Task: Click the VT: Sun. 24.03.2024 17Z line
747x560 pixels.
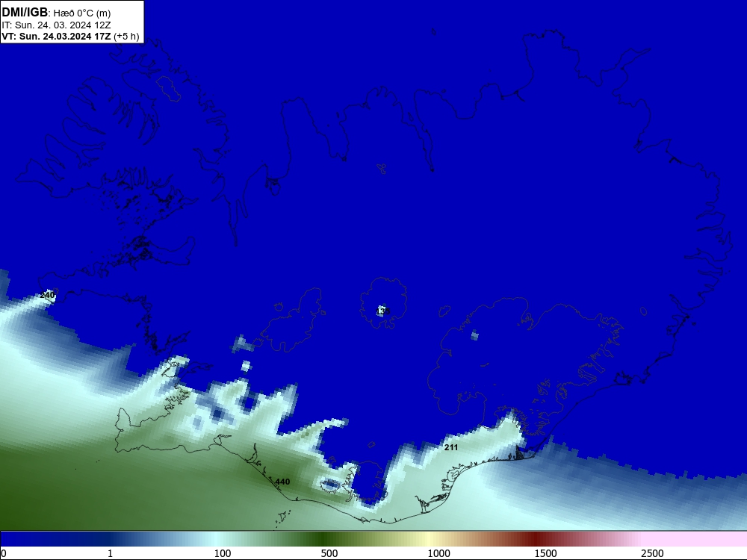Action: coord(70,37)
